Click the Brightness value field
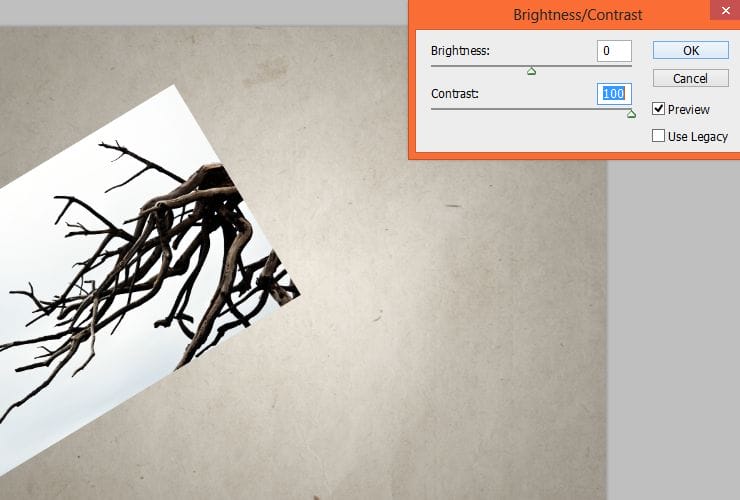 pos(614,51)
